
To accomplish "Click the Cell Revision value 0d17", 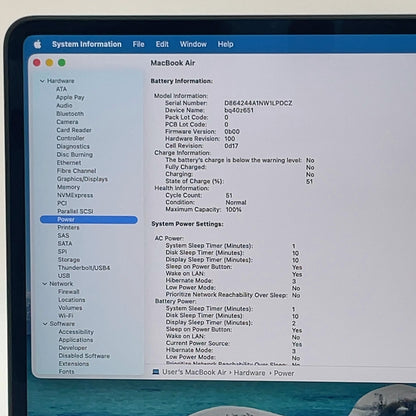I will click(231, 146).
